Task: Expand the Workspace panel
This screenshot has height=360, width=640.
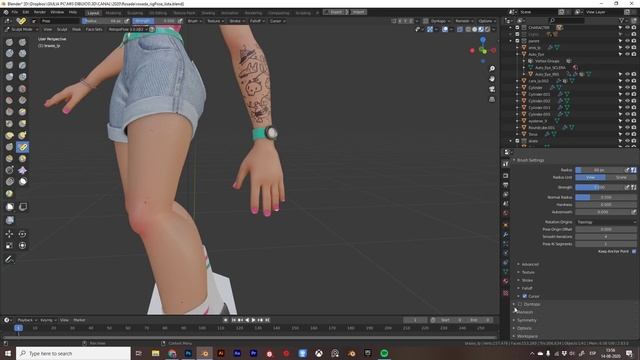Action: point(527,336)
